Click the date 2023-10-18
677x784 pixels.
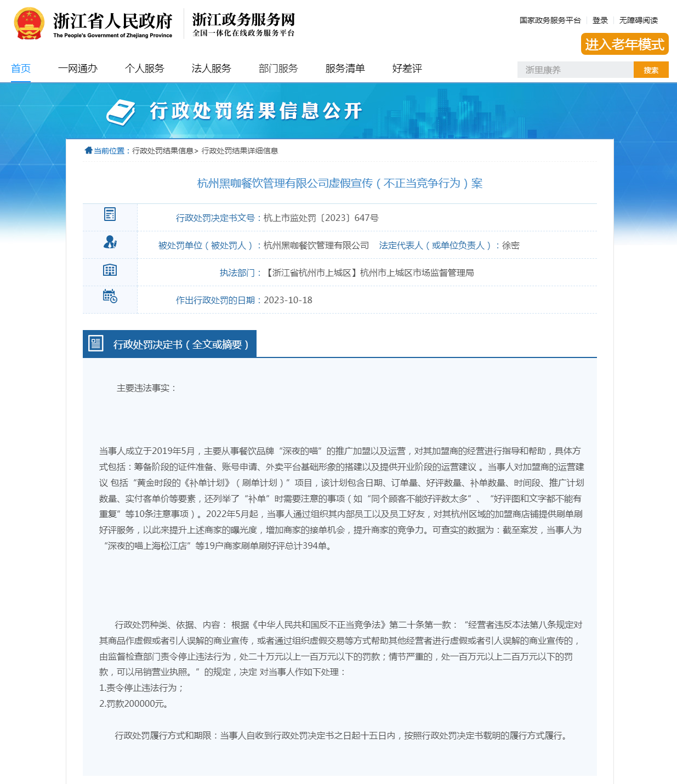tap(288, 300)
